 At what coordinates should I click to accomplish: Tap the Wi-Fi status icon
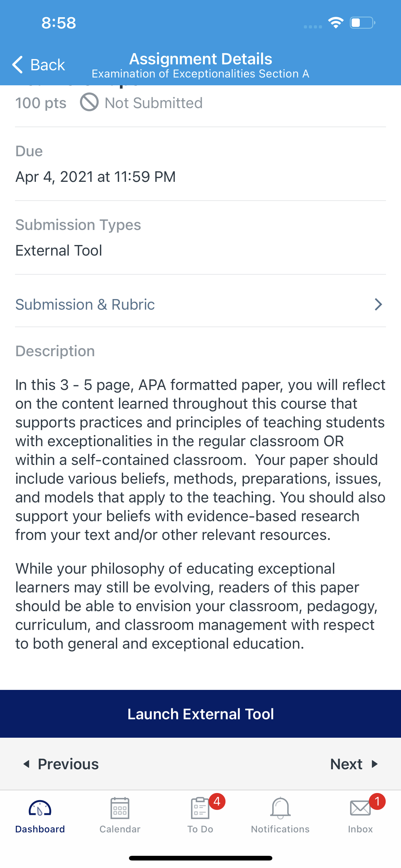(336, 23)
